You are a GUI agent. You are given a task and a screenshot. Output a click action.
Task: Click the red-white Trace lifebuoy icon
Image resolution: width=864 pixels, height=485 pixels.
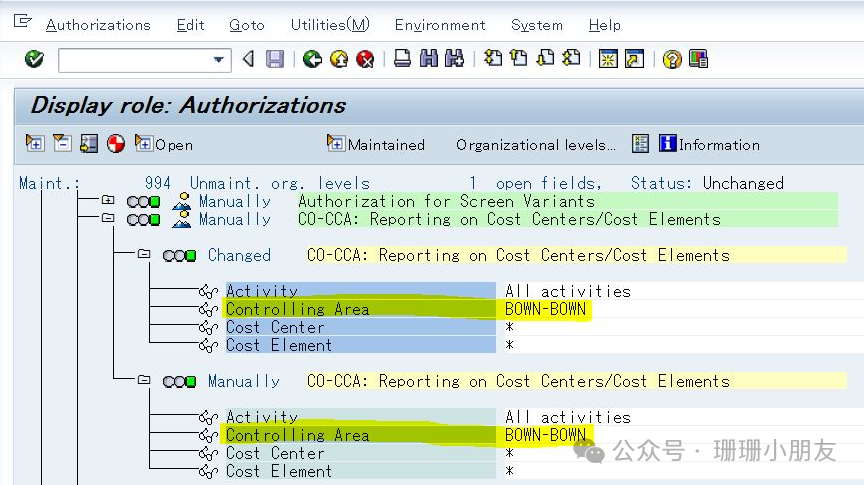click(116, 144)
